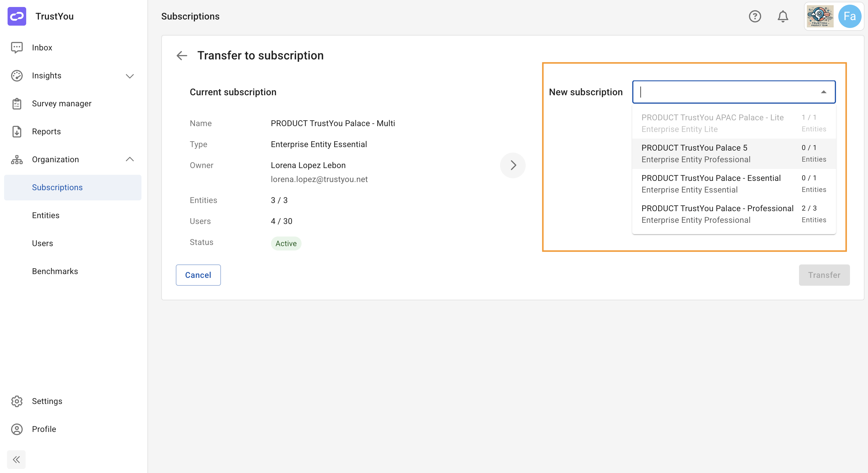The width and height of the screenshot is (868, 473).
Task: Click the TrustYou brand name
Action: coord(55,16)
